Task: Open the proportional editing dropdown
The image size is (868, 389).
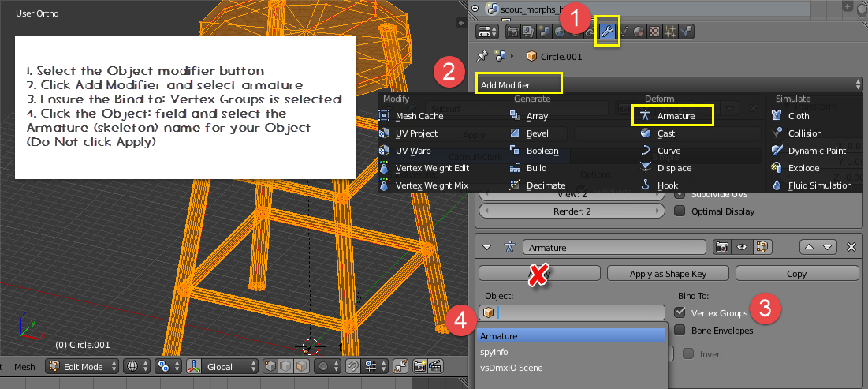Action: point(328,366)
